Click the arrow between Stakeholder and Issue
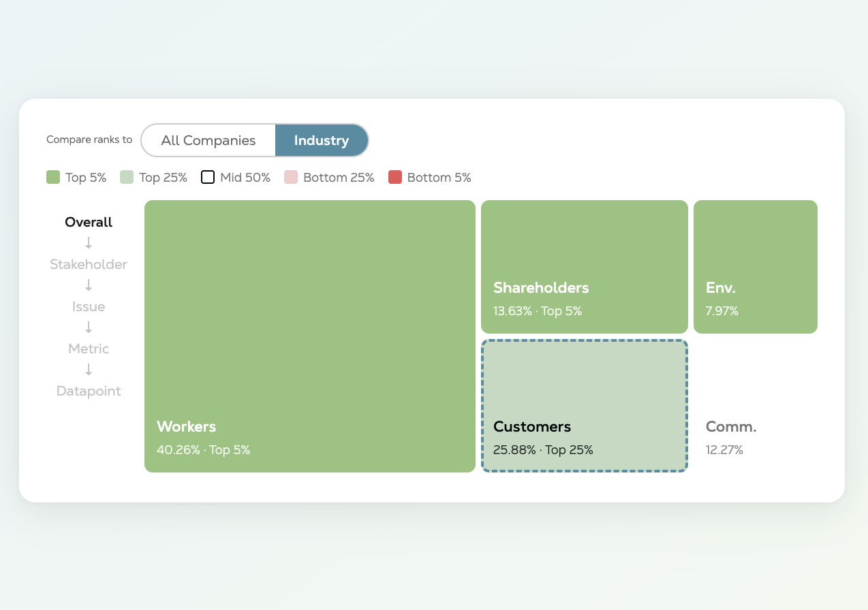The image size is (868, 610). coord(89,285)
